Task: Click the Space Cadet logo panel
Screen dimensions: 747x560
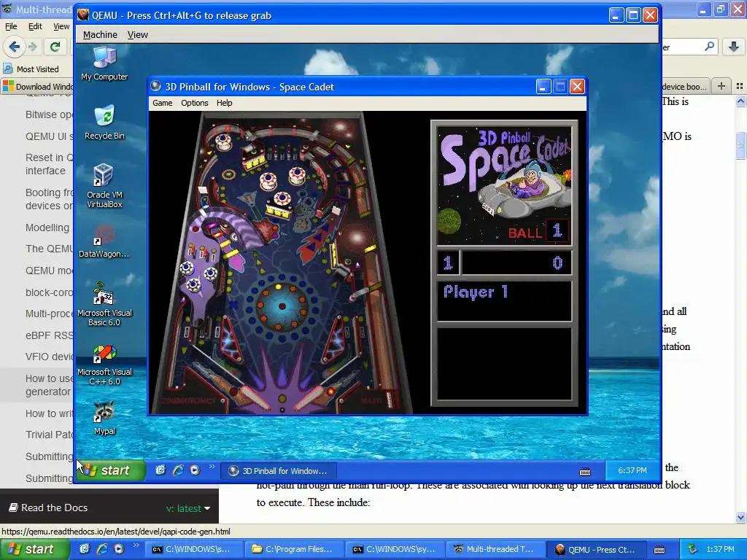Action: tap(505, 185)
